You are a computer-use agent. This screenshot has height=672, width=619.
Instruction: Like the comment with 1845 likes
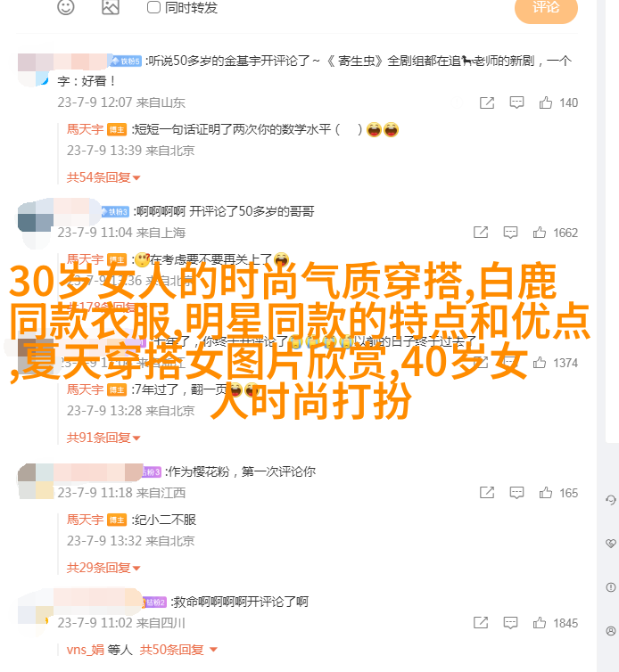(x=540, y=623)
